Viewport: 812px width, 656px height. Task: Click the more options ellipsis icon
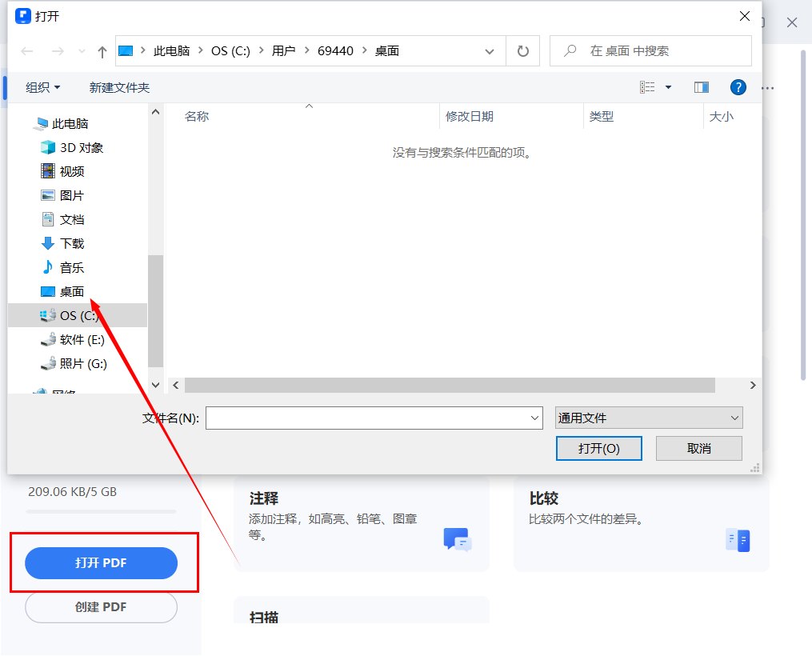766,87
